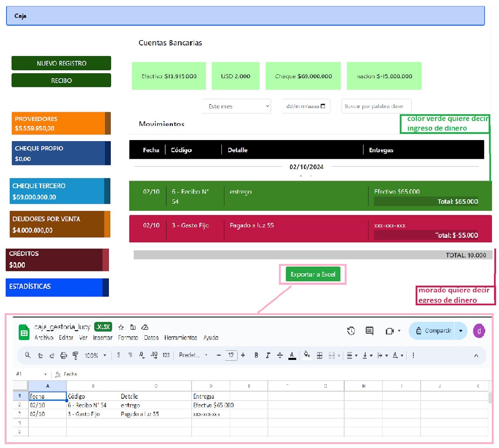Toggle strikethrough formatting in Sheets toolbar
The height and width of the screenshot is (448, 499).
click(x=280, y=355)
